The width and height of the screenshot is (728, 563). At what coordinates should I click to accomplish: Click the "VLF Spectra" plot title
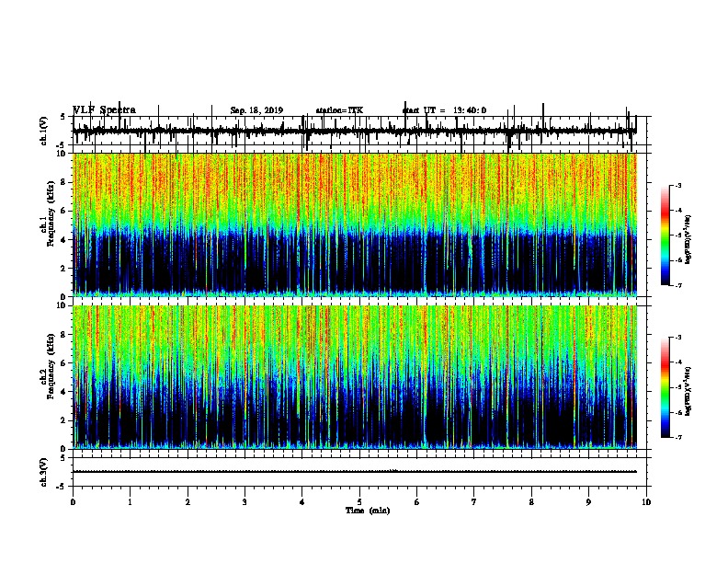pyautogui.click(x=105, y=110)
